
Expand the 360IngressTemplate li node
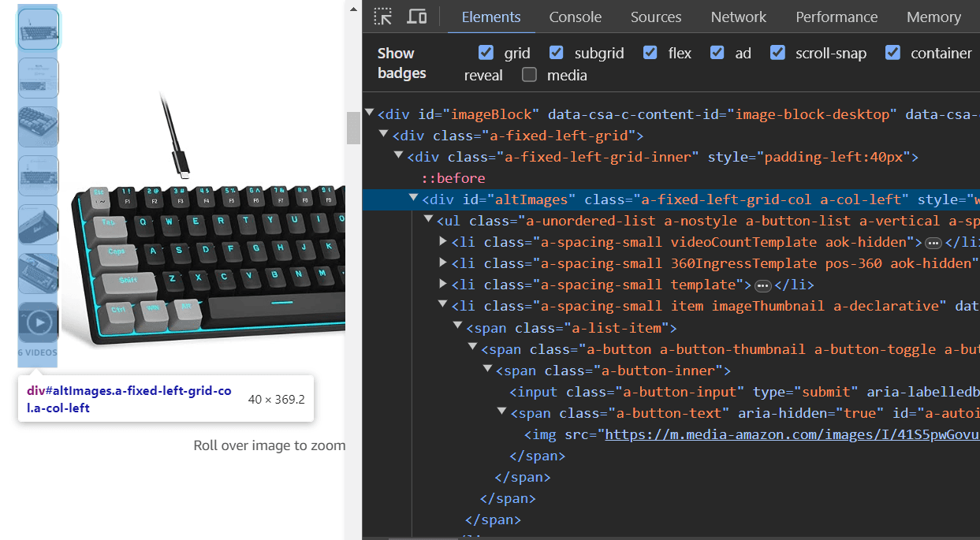443,263
